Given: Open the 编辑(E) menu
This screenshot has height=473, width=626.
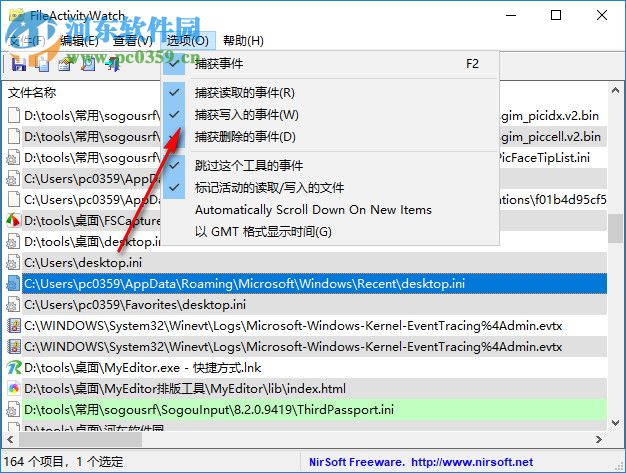Looking at the screenshot, I should coord(79,40).
